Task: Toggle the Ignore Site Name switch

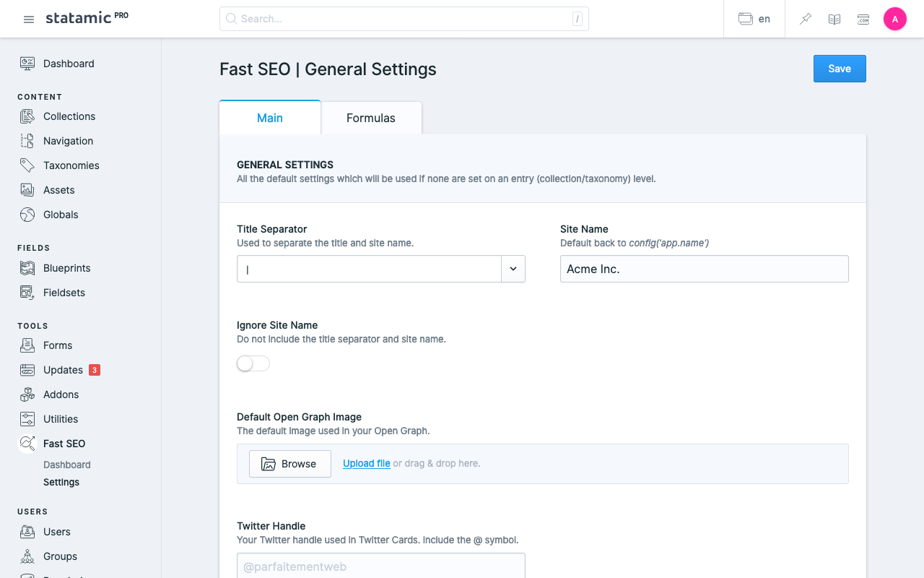Action: (253, 363)
